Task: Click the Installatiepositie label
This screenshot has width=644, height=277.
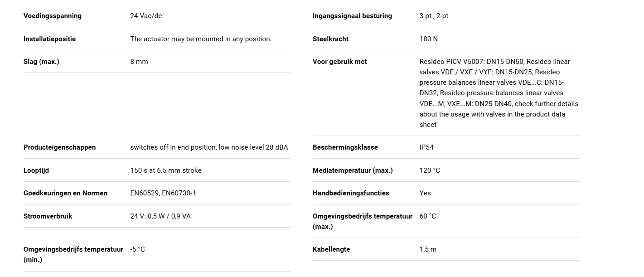Action: click(50, 39)
